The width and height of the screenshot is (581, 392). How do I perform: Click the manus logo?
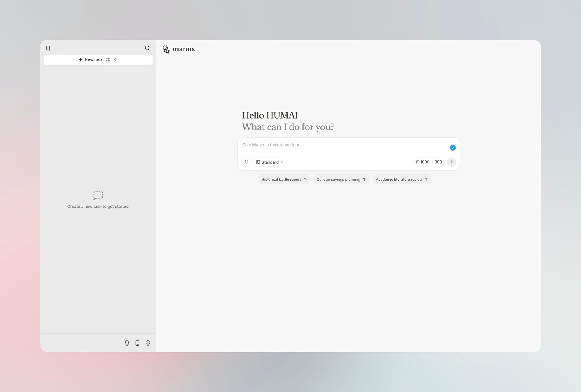179,49
